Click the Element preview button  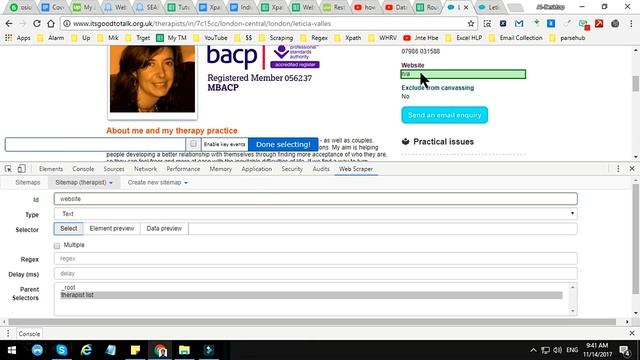pyautogui.click(x=112, y=229)
